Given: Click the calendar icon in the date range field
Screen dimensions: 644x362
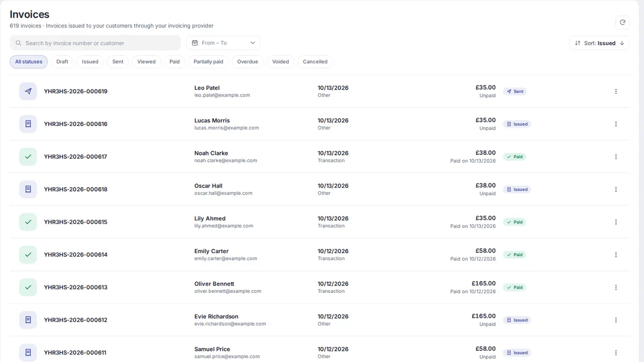Looking at the screenshot, I should point(195,43).
